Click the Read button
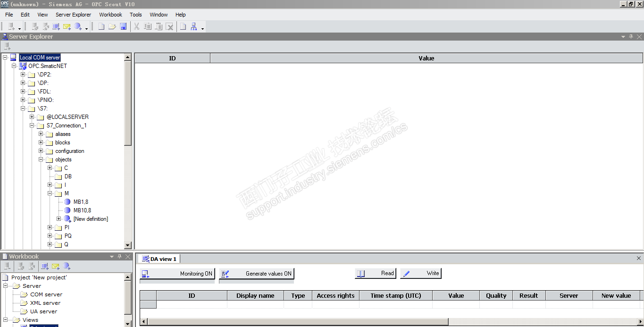This screenshot has height=327, width=644. 375,273
